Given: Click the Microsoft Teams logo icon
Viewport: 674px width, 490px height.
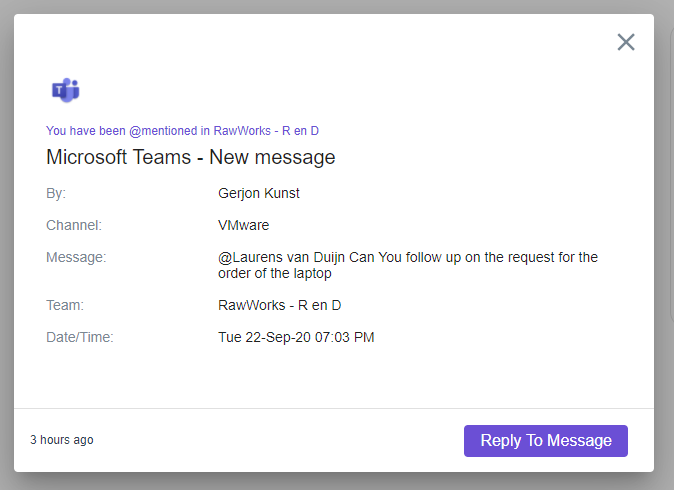Looking at the screenshot, I should [x=66, y=90].
